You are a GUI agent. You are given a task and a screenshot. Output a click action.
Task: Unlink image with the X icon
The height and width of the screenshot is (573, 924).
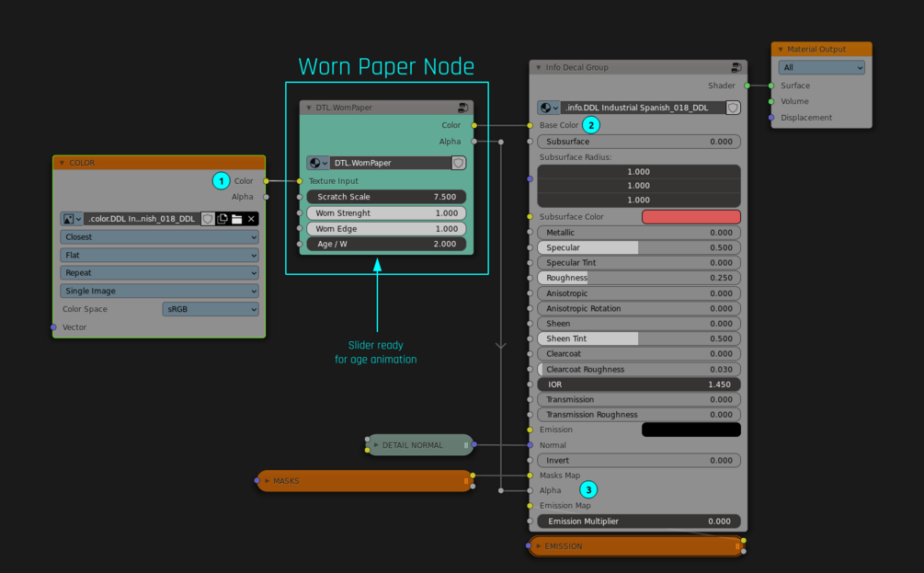pos(251,219)
